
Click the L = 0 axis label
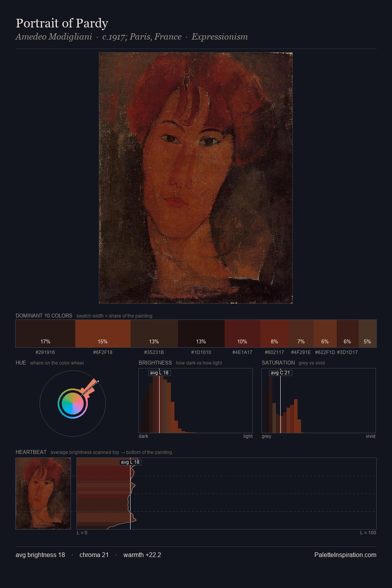(x=82, y=533)
